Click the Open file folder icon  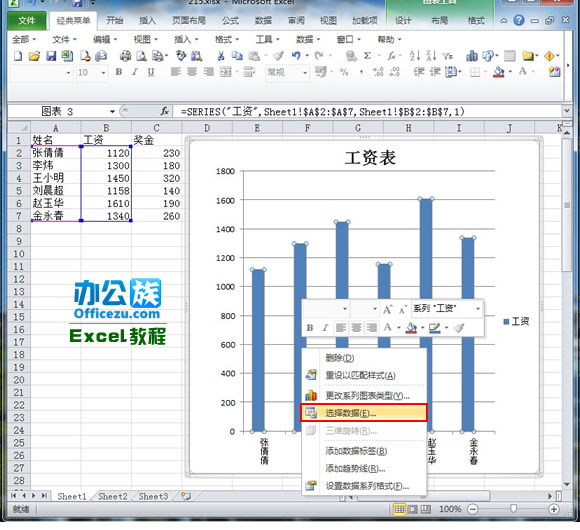pyautogui.click(x=34, y=56)
